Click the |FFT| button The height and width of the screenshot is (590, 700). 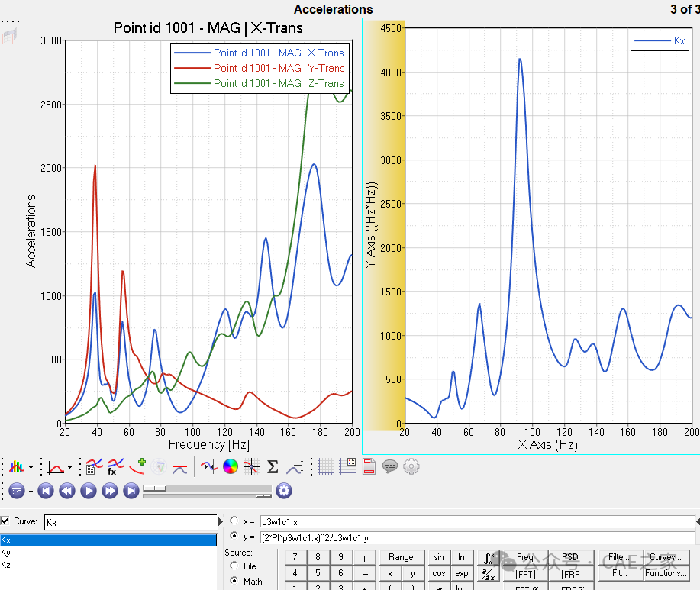tap(525, 574)
